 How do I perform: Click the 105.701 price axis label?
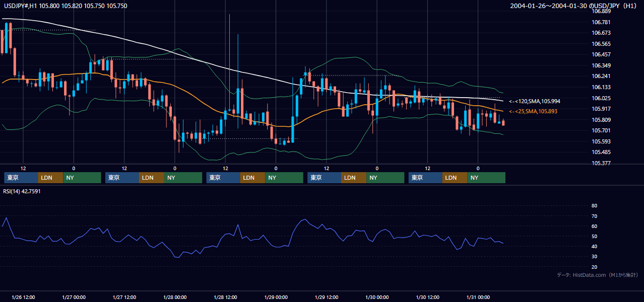point(601,130)
